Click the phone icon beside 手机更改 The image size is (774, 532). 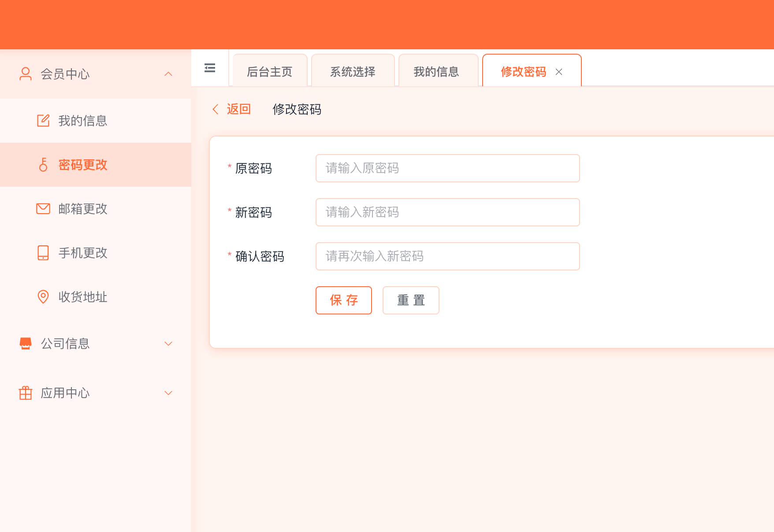point(43,253)
